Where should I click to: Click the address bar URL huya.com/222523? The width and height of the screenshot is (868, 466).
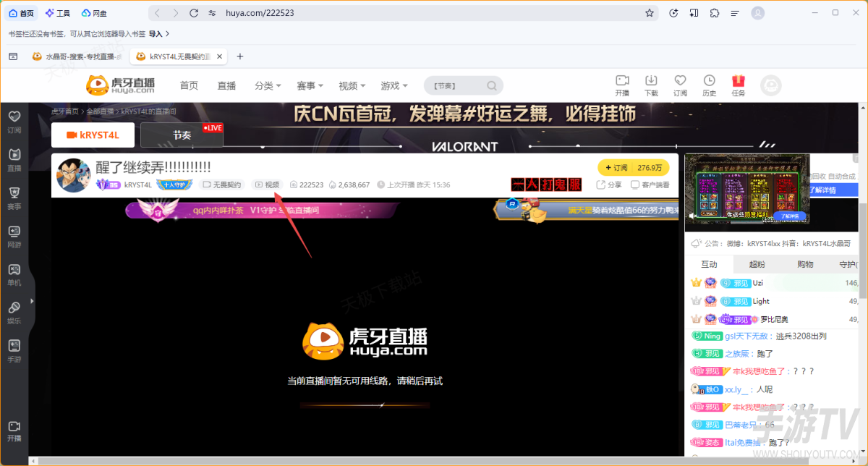point(260,13)
